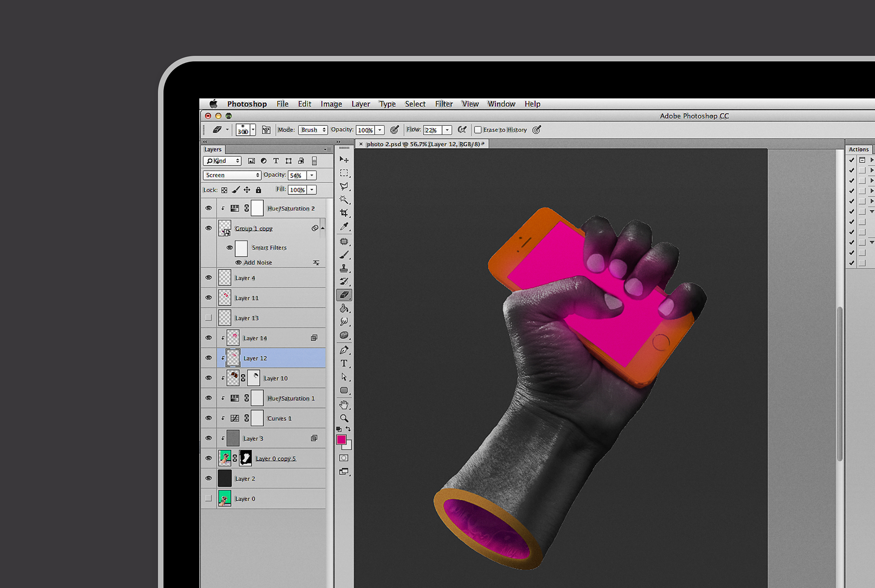The width and height of the screenshot is (875, 588).
Task: Select the Layer 10 mask thumbnail
Action: pos(254,378)
